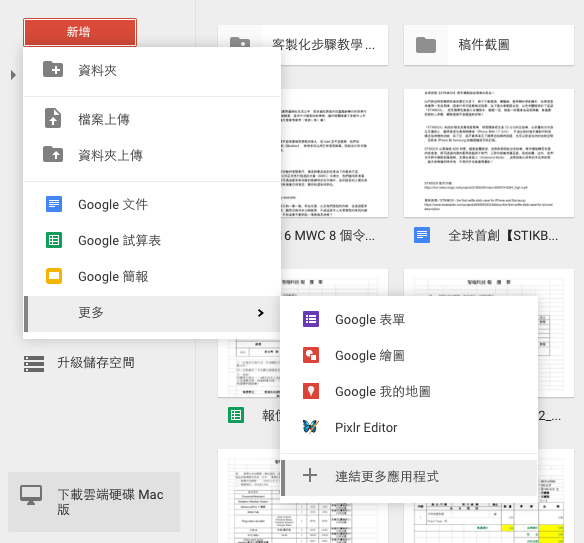
Task: Click the yellow Google 簡報 icon
Action: [54, 276]
